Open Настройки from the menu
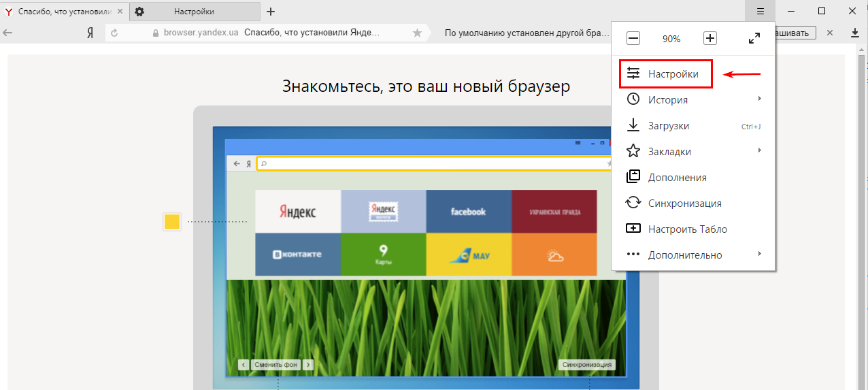This screenshot has width=868, height=390. (673, 74)
